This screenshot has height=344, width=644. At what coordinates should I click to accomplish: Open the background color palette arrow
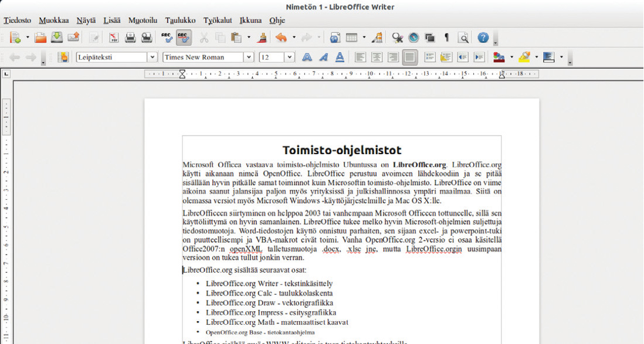coord(561,57)
